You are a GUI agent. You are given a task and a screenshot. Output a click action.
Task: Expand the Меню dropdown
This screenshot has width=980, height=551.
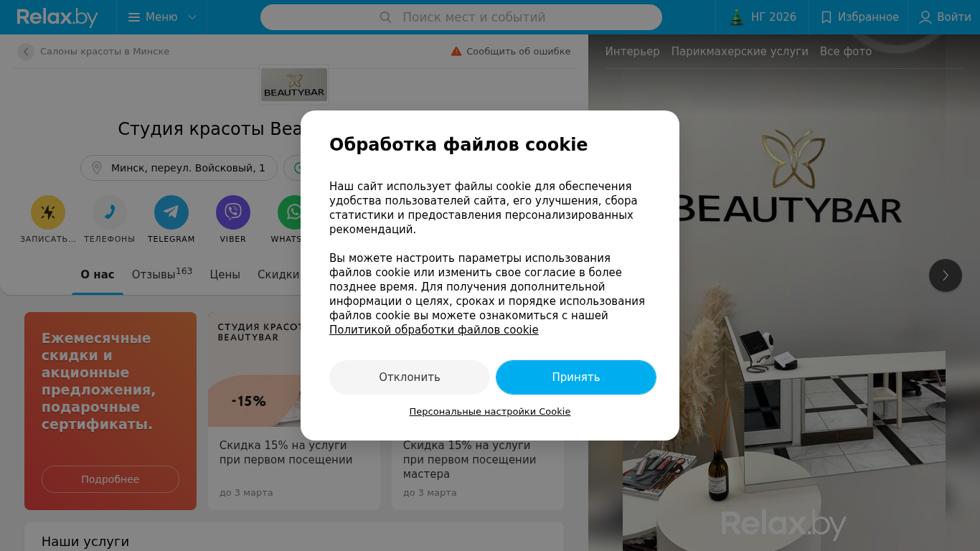(162, 17)
